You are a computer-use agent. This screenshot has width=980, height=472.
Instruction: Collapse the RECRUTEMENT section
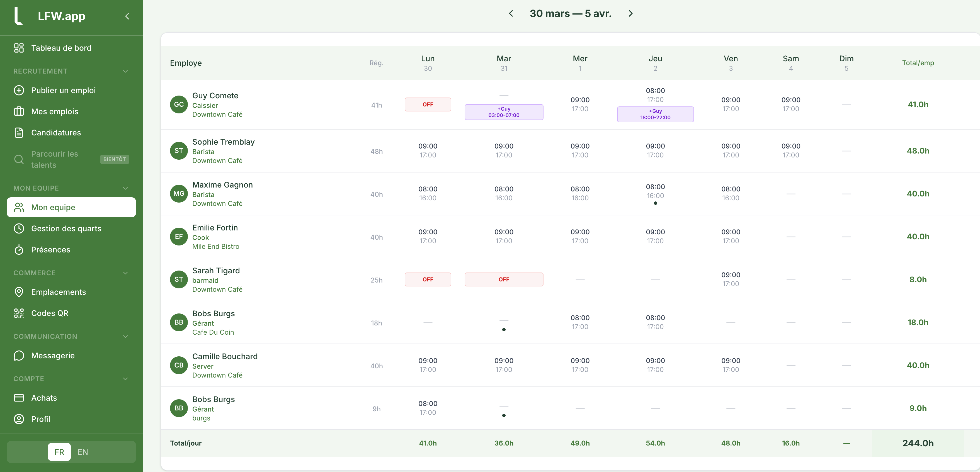tap(125, 71)
